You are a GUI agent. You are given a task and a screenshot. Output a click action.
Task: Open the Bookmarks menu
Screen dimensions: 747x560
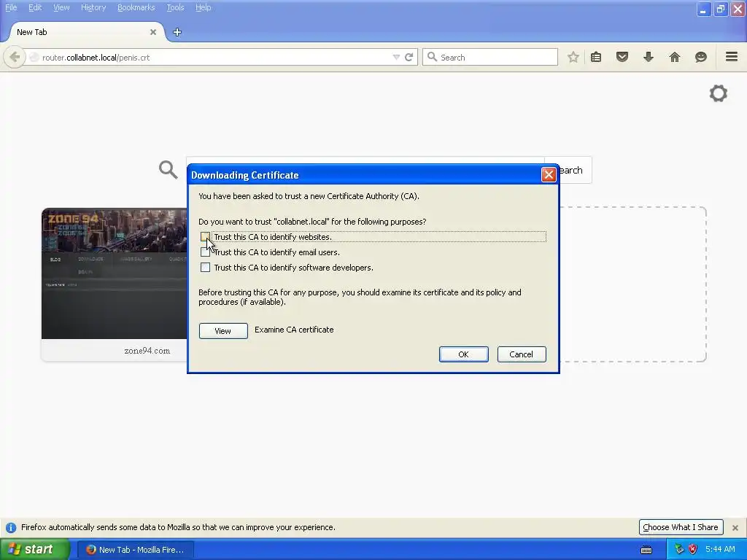[136, 7]
